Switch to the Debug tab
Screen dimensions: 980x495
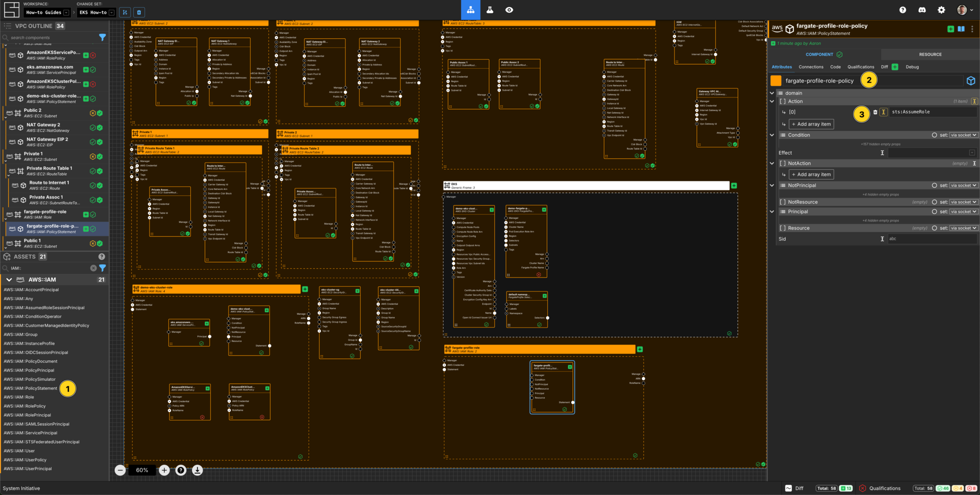click(x=912, y=67)
